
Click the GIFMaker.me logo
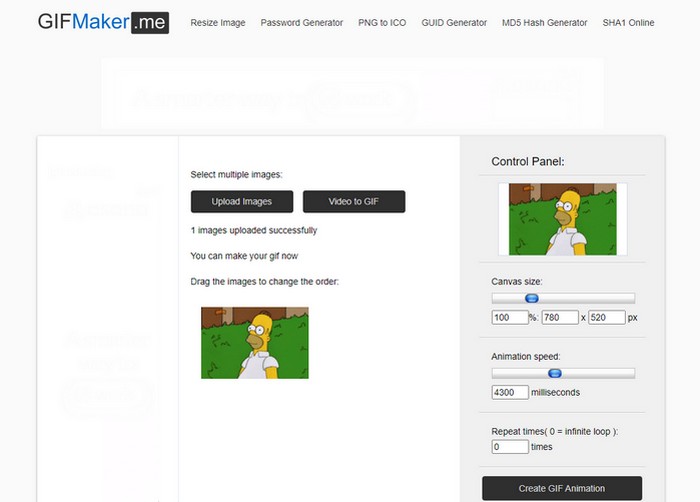[x=103, y=22]
